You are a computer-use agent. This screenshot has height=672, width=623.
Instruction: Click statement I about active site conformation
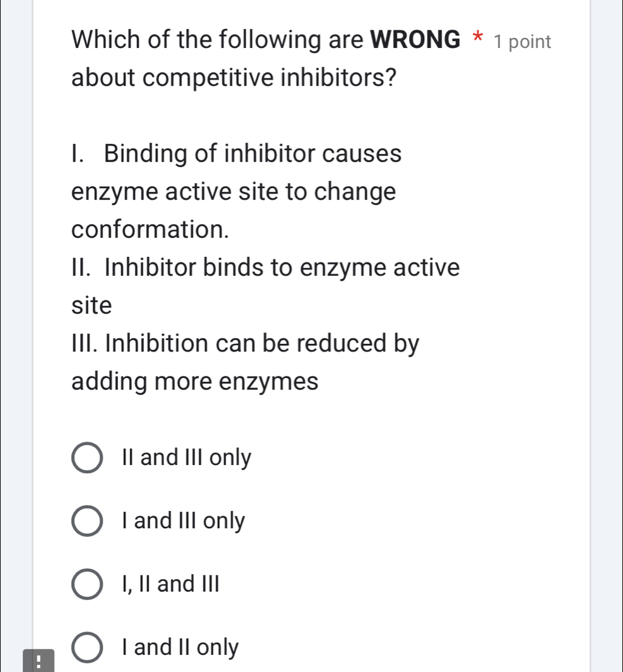234,191
